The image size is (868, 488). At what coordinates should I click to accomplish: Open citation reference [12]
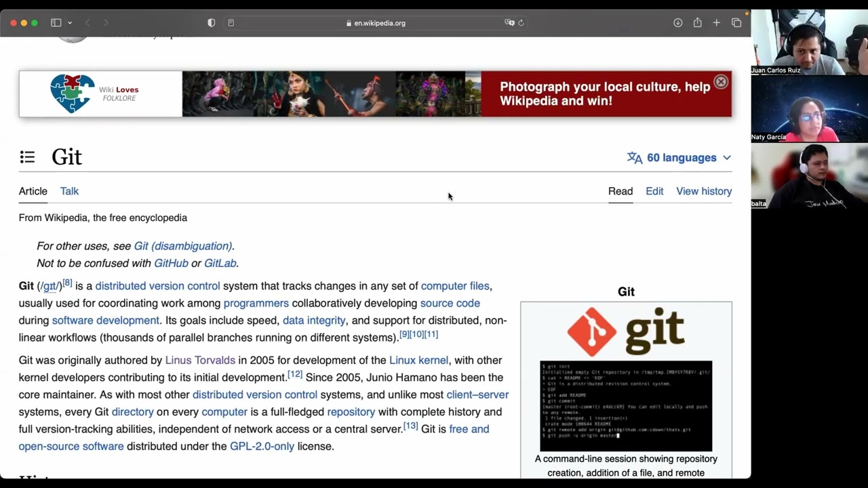click(x=295, y=374)
